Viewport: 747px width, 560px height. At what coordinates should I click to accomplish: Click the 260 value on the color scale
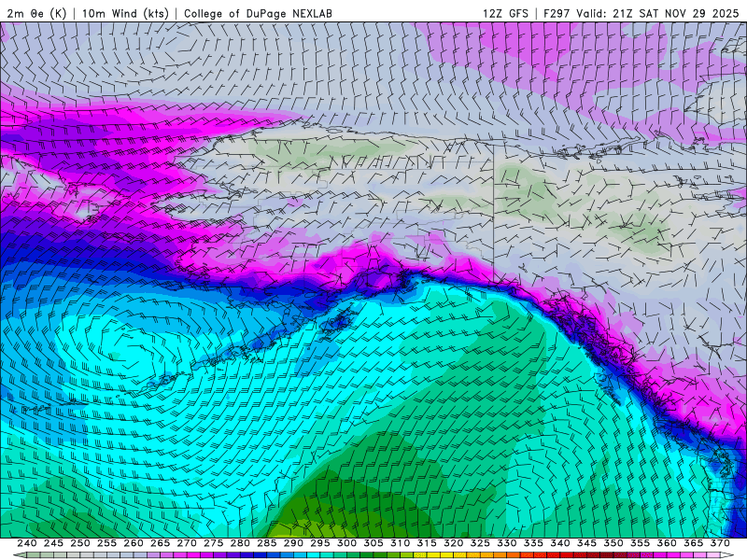[x=134, y=543]
